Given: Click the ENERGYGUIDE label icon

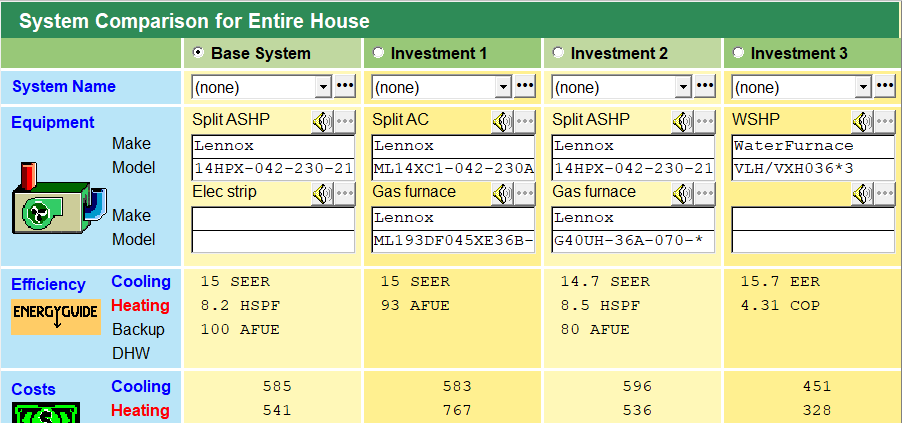Looking at the screenshot, I should pyautogui.click(x=56, y=317).
